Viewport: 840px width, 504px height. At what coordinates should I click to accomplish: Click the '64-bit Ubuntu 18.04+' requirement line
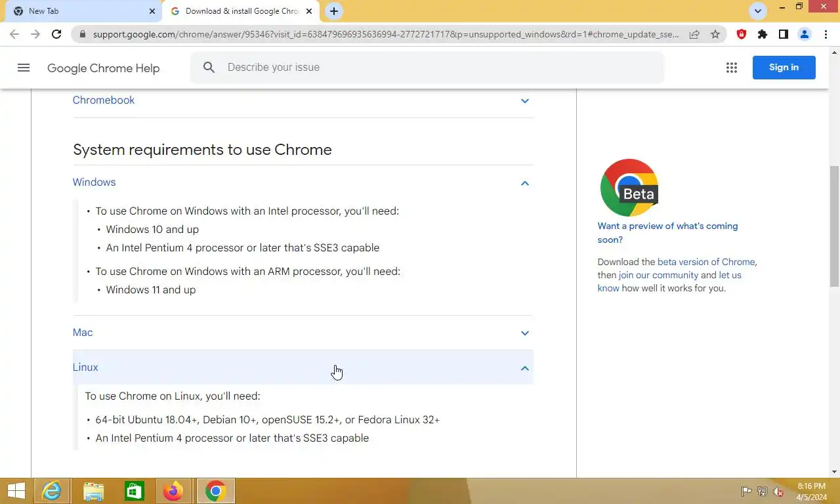[x=268, y=420]
